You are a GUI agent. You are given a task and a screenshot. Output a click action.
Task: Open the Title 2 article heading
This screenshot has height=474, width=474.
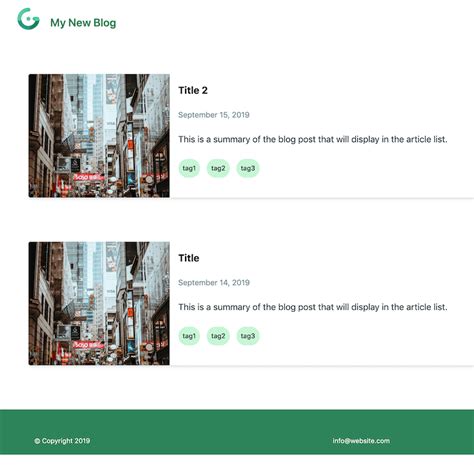tap(193, 90)
